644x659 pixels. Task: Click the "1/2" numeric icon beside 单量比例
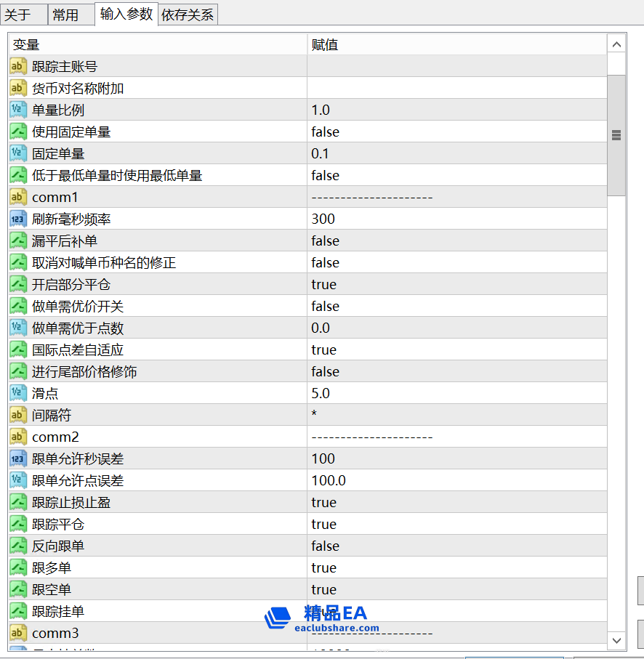click(17, 110)
